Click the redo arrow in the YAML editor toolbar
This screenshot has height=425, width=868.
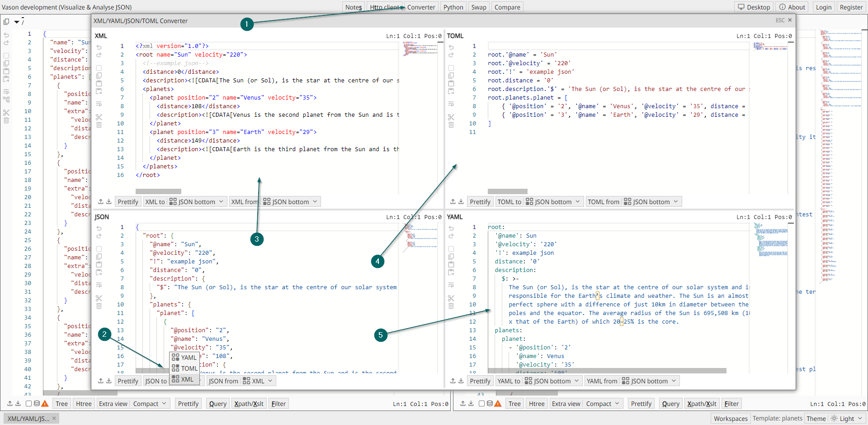click(x=451, y=236)
